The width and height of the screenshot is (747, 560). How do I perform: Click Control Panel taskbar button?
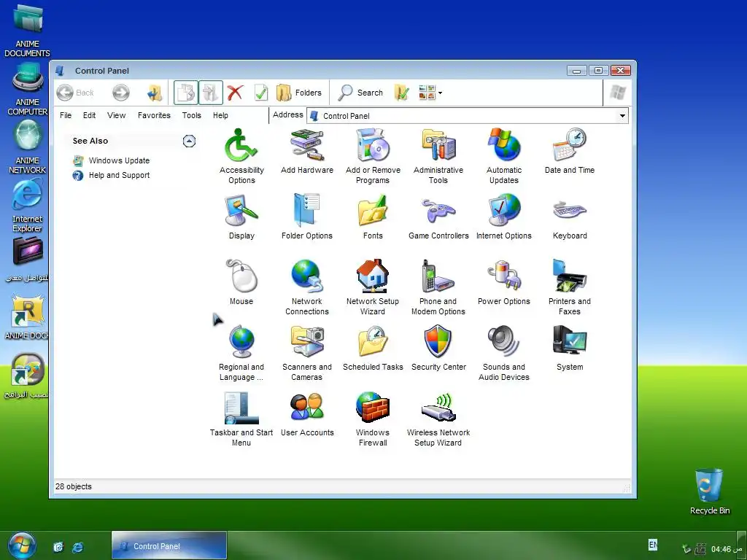point(169,545)
